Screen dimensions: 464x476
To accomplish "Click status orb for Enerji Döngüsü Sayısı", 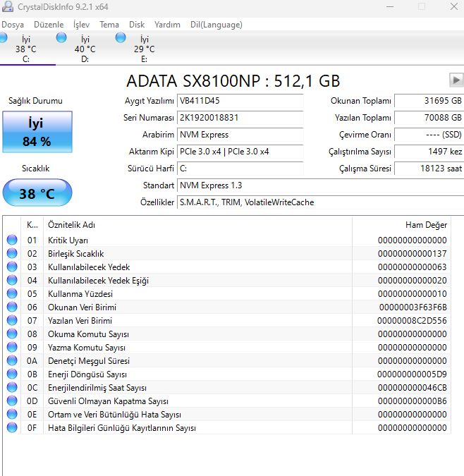I will (x=12, y=374).
